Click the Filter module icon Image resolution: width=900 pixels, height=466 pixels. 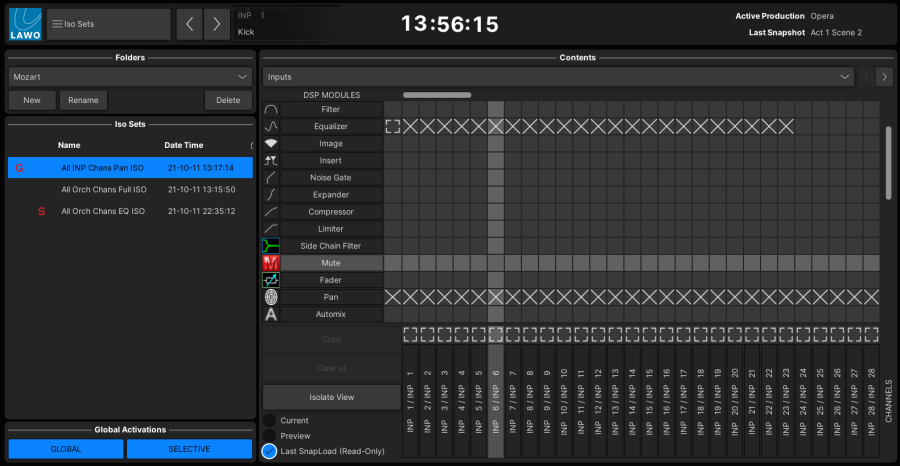pyautogui.click(x=270, y=109)
